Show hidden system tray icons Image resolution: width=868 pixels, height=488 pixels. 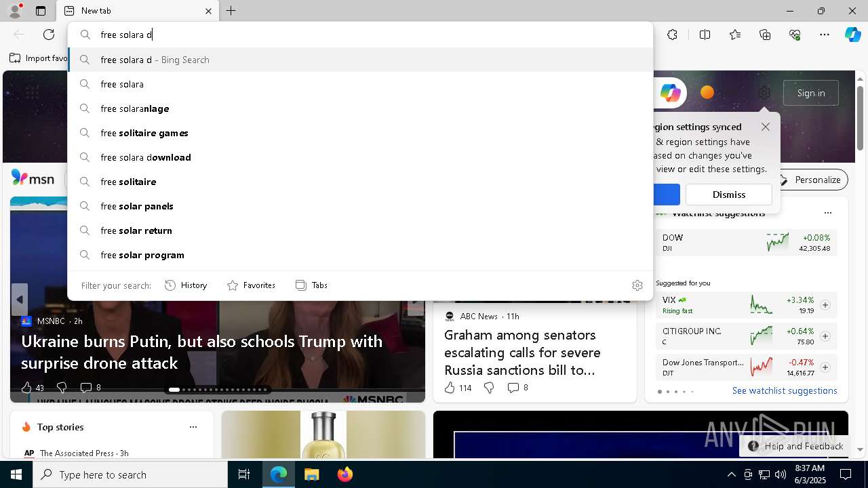click(x=731, y=474)
